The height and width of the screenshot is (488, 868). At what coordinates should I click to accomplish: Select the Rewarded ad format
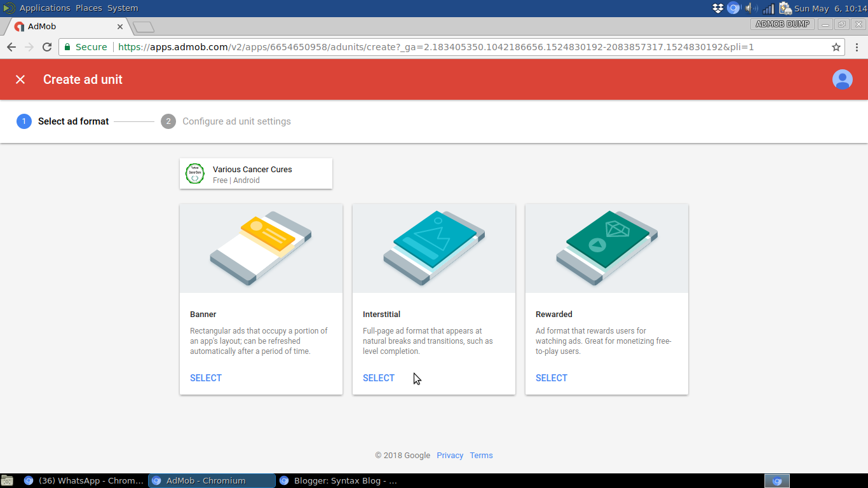(552, 378)
